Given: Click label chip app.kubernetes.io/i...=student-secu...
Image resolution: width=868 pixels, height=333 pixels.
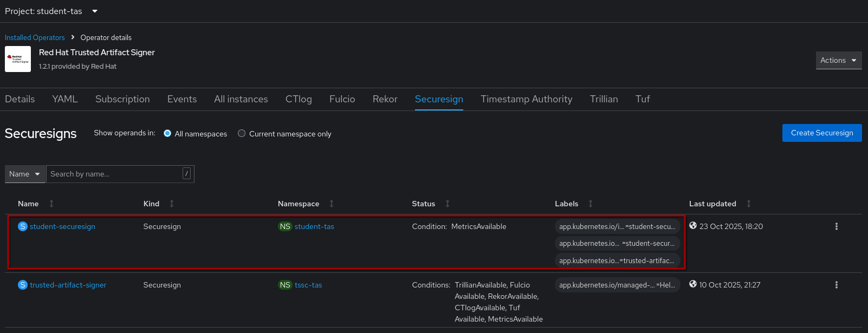Looking at the screenshot, I should (x=617, y=226).
